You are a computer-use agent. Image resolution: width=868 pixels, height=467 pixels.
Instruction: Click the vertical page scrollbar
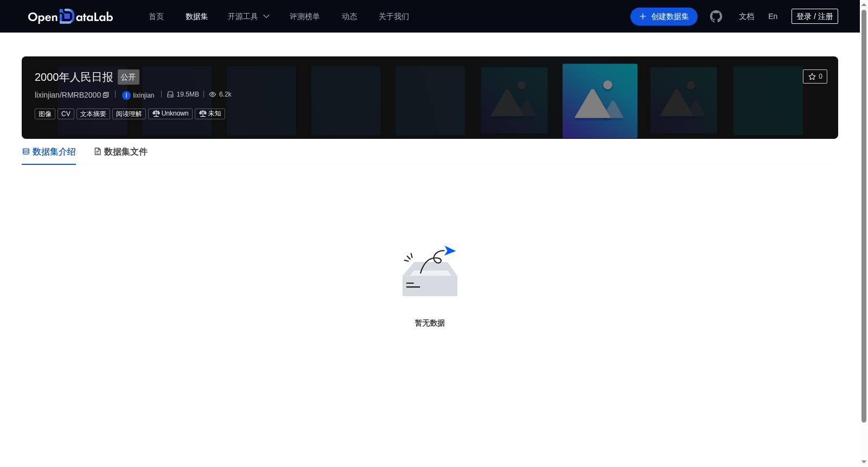point(864,217)
